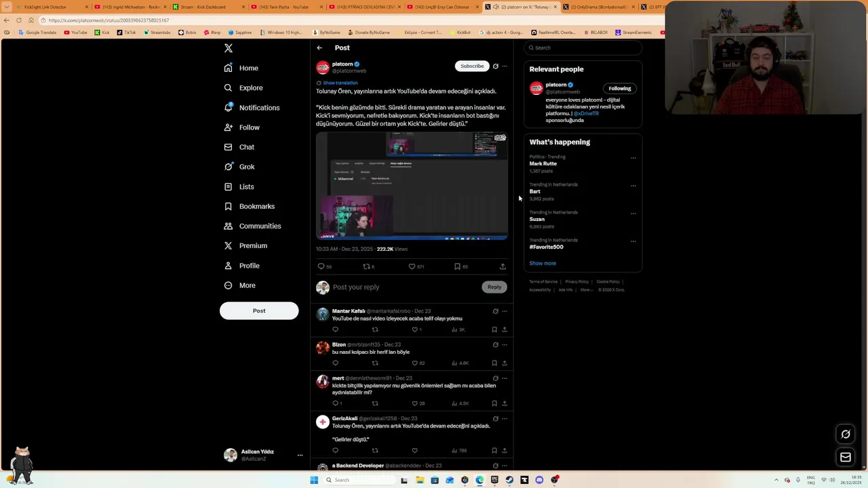
Task: Click the Reply button
Action: coord(494,287)
